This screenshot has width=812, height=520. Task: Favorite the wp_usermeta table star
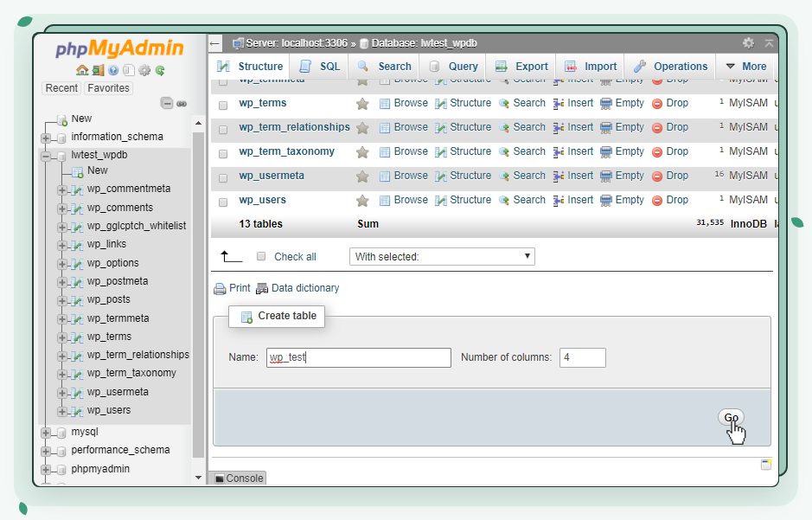pyautogui.click(x=362, y=177)
